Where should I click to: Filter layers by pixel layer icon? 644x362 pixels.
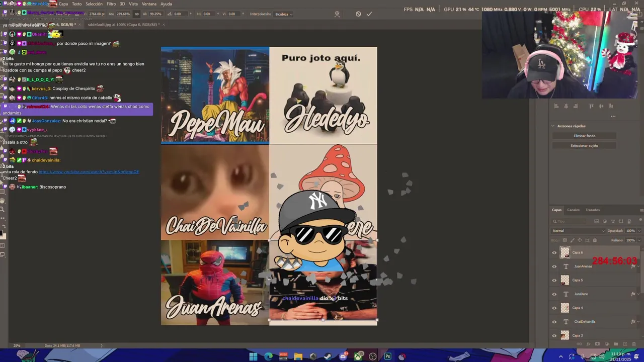pos(596,221)
